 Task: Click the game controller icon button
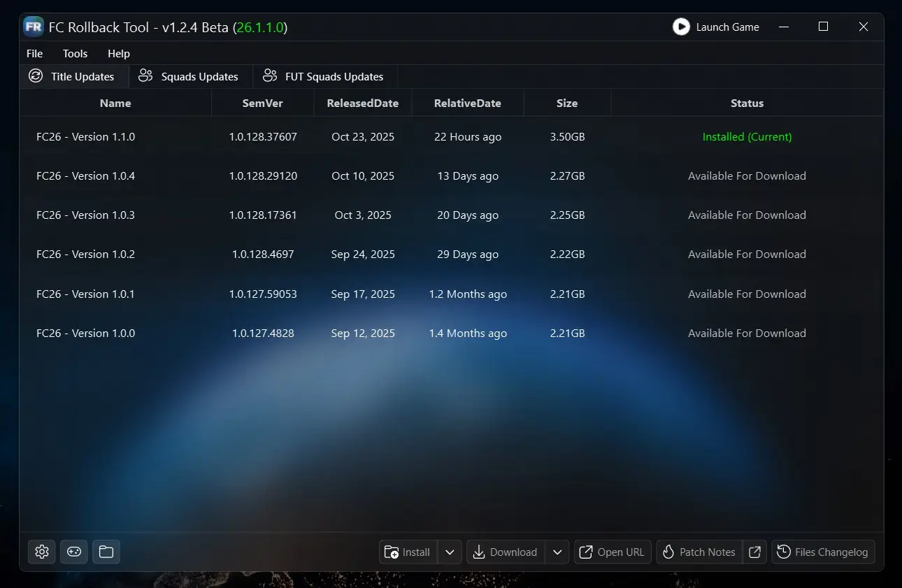click(x=74, y=552)
